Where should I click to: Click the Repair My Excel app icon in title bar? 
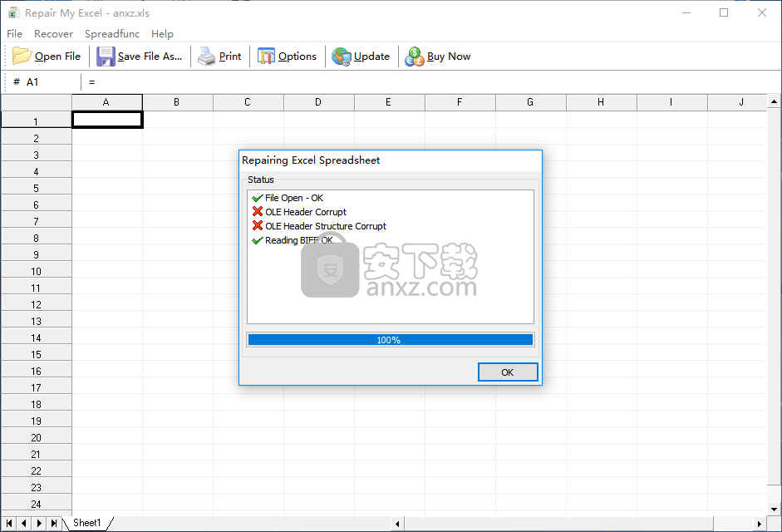(x=13, y=13)
